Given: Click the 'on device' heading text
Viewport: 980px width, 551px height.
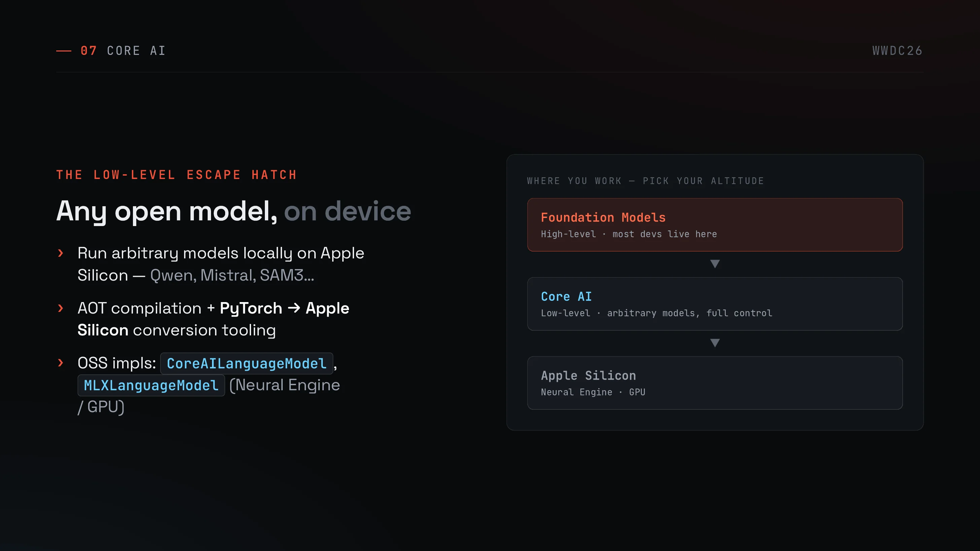Looking at the screenshot, I should pos(348,212).
